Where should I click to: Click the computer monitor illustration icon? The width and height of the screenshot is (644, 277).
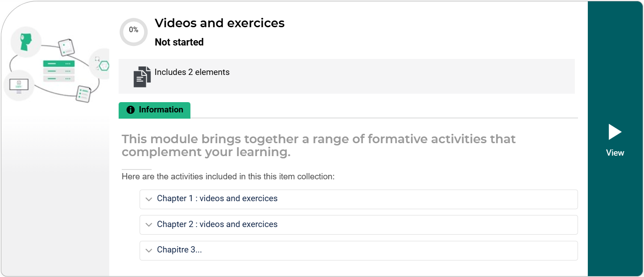tap(19, 85)
